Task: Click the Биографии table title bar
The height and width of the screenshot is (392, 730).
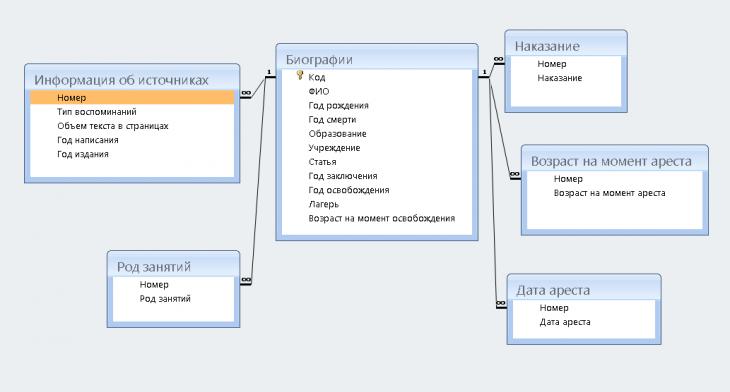Action: click(x=377, y=59)
